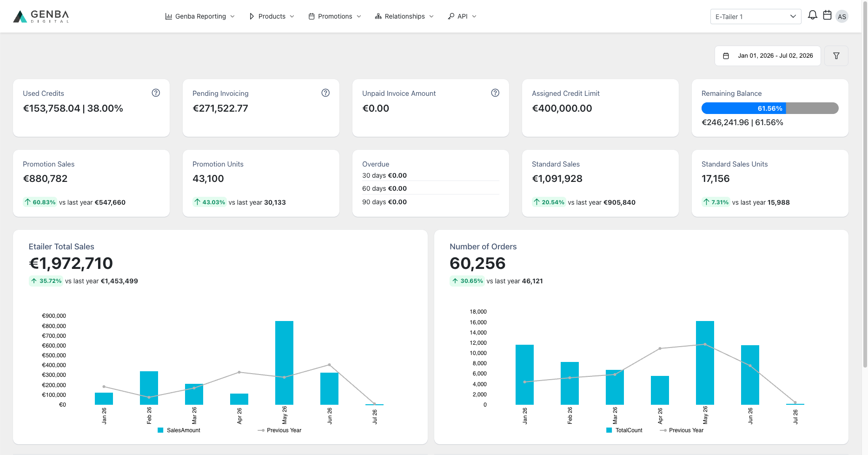This screenshot has width=868, height=455.
Task: Open the API menu item
Action: click(x=462, y=16)
